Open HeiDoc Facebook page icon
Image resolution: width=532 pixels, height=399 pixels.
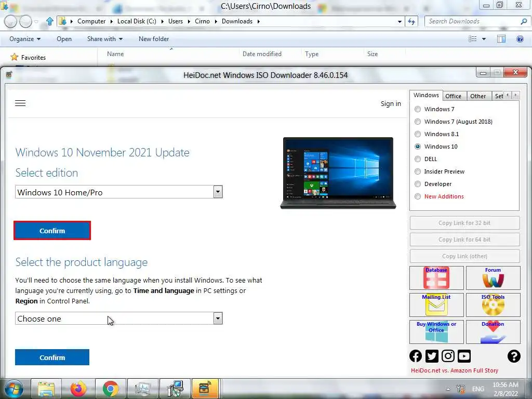point(416,356)
